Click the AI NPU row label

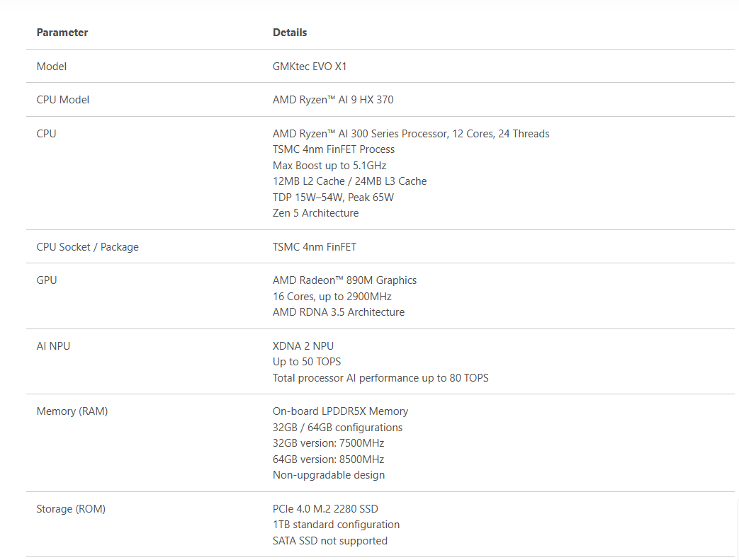point(53,346)
